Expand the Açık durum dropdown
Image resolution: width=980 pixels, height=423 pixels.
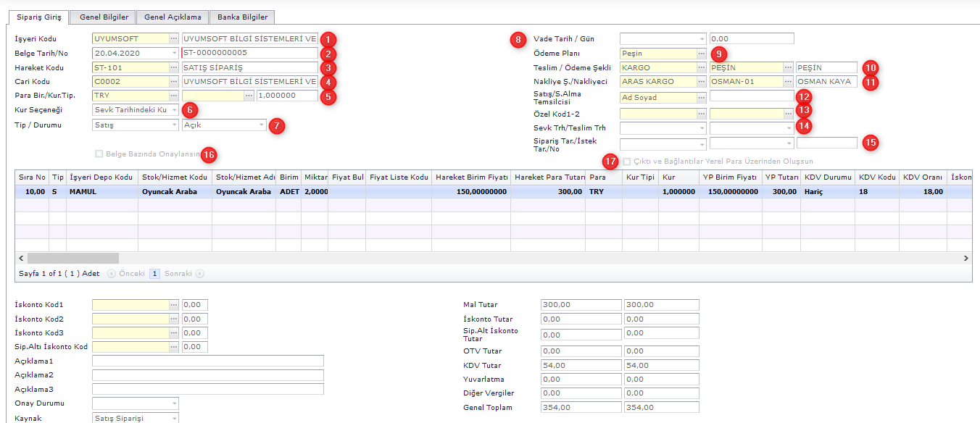262,125
